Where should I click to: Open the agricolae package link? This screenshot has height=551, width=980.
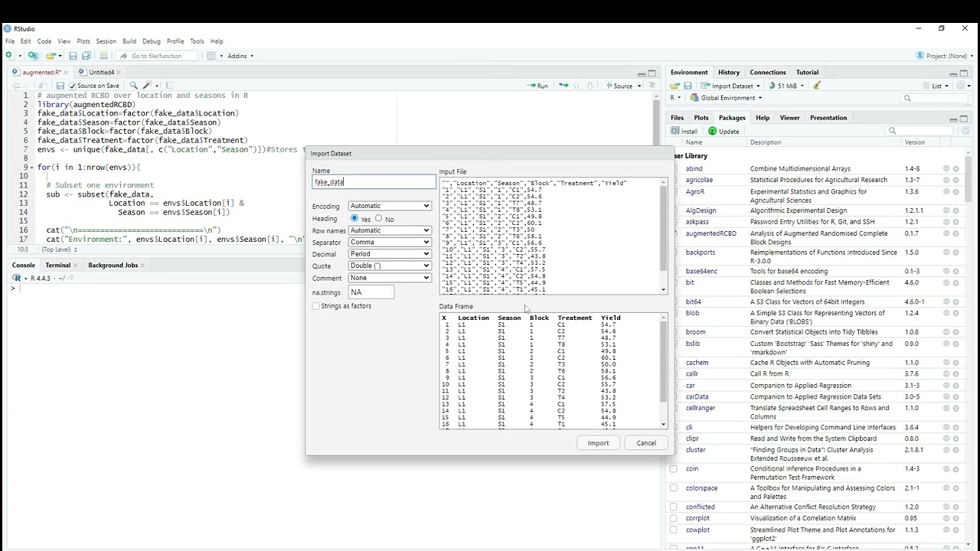pos(699,180)
